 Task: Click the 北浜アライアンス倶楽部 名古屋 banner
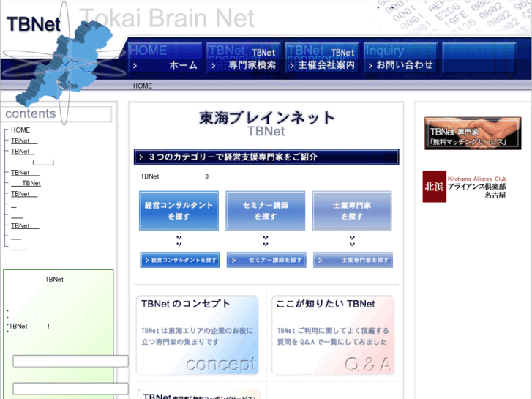(465, 187)
